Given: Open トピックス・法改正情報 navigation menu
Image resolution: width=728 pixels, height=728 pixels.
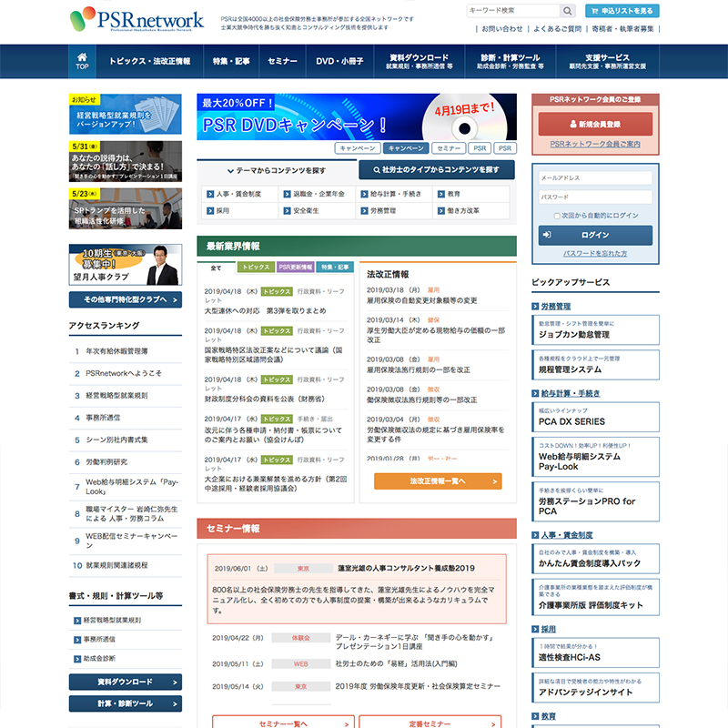Looking at the screenshot, I should pyautogui.click(x=149, y=61).
